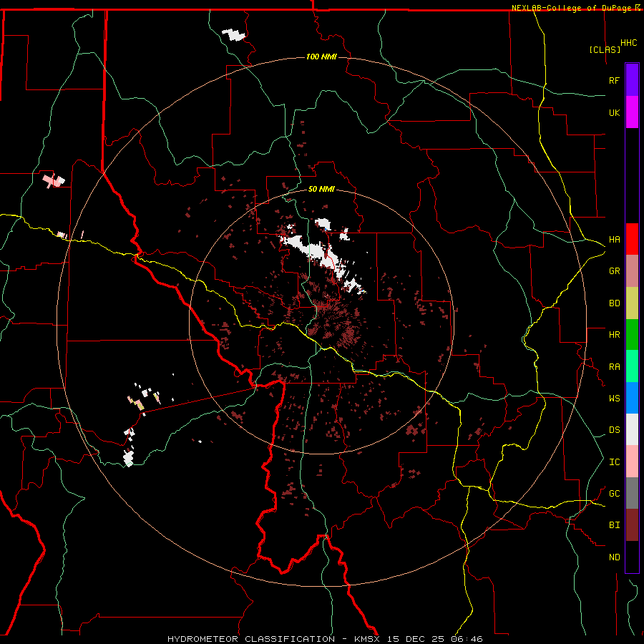The width and height of the screenshot is (644, 644).
Task: Click the HR legend label
Action: (x=614, y=335)
